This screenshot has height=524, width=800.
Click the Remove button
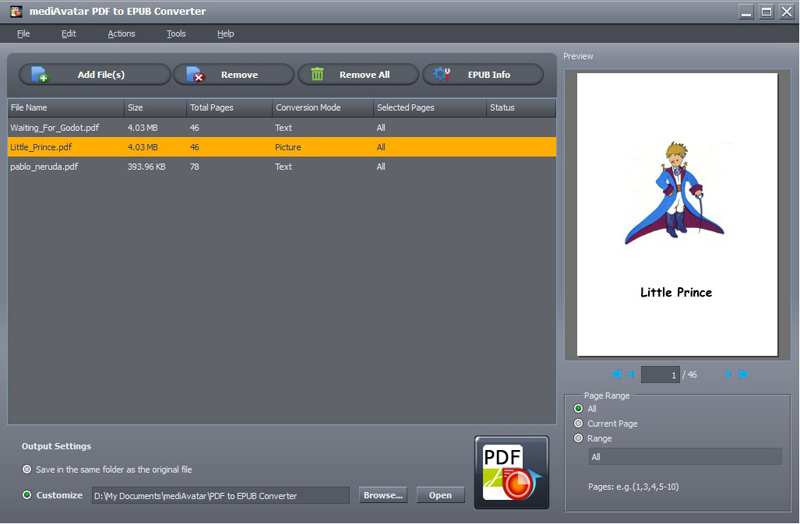[x=234, y=74]
